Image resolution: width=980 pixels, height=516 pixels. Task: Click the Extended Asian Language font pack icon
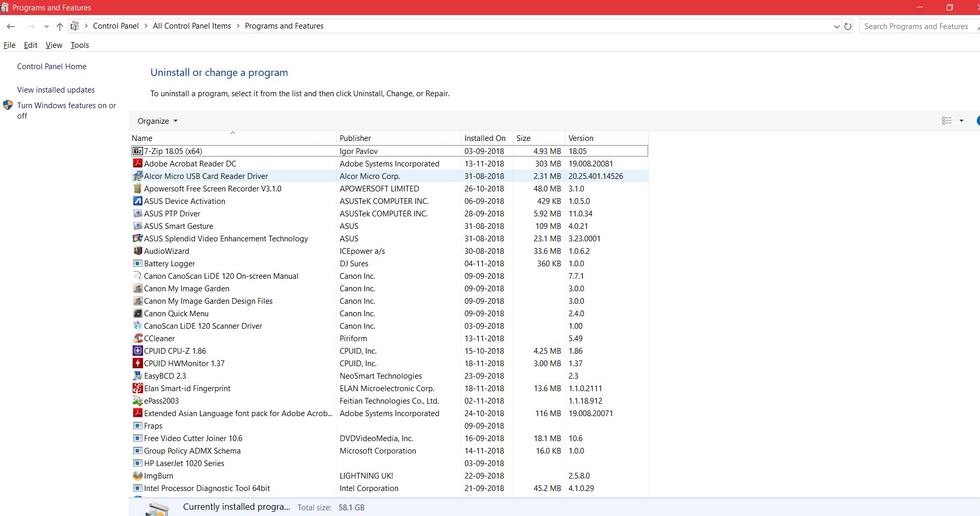138,413
